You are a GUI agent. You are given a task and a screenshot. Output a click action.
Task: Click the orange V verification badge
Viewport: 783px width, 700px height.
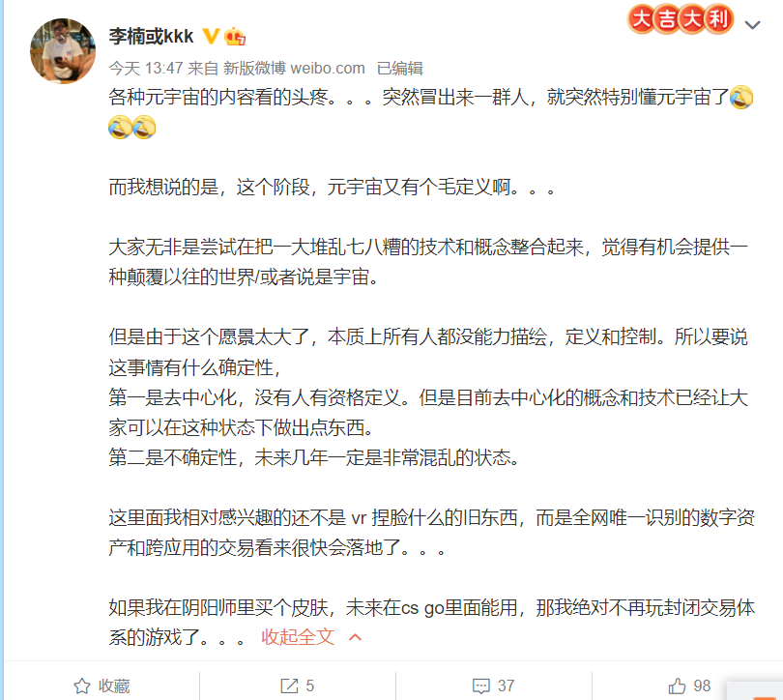[x=212, y=36]
